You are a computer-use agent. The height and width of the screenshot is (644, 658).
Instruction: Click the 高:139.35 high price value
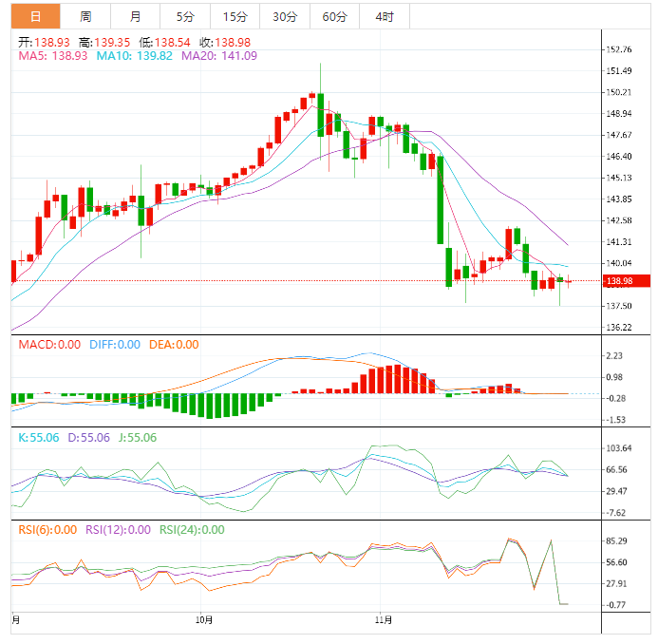pos(104,43)
